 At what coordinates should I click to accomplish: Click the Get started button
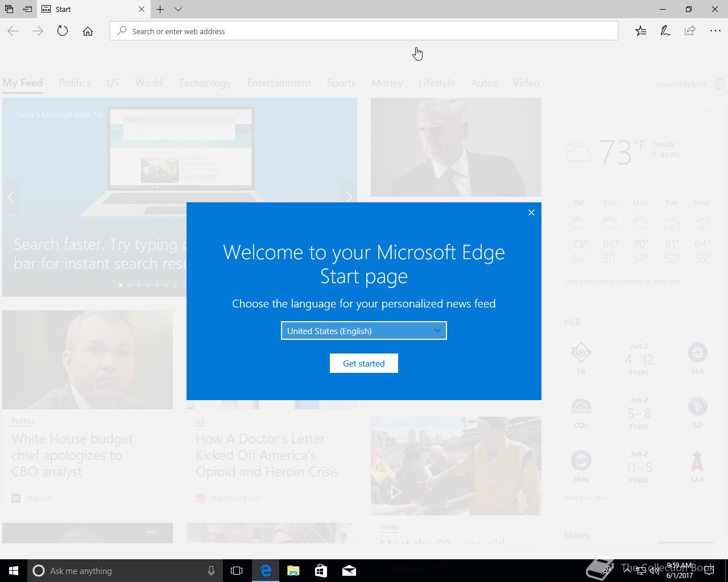point(364,363)
